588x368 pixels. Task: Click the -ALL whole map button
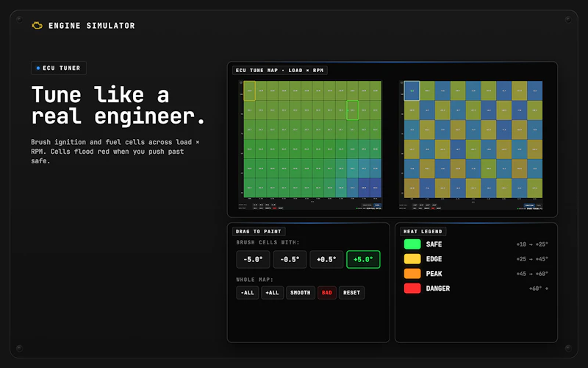(248, 292)
